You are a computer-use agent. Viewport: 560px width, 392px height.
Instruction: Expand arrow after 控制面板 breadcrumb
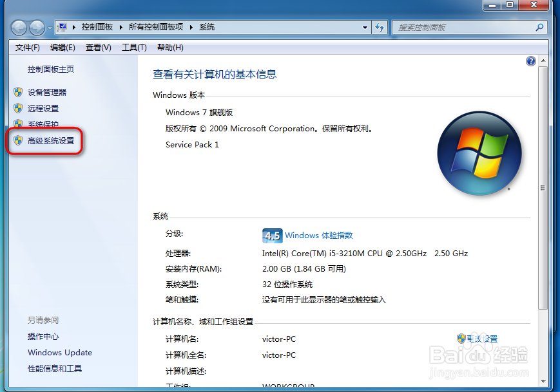click(121, 27)
